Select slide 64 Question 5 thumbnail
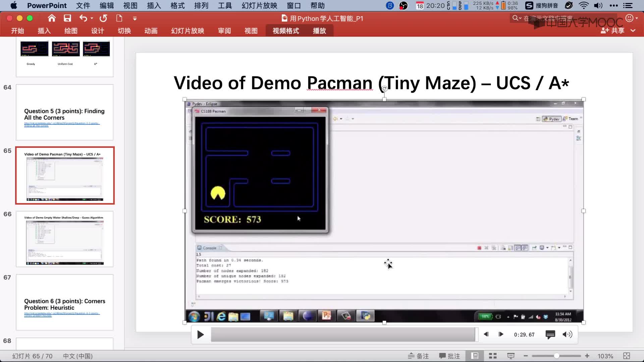This screenshot has height=362, width=644. (x=64, y=112)
